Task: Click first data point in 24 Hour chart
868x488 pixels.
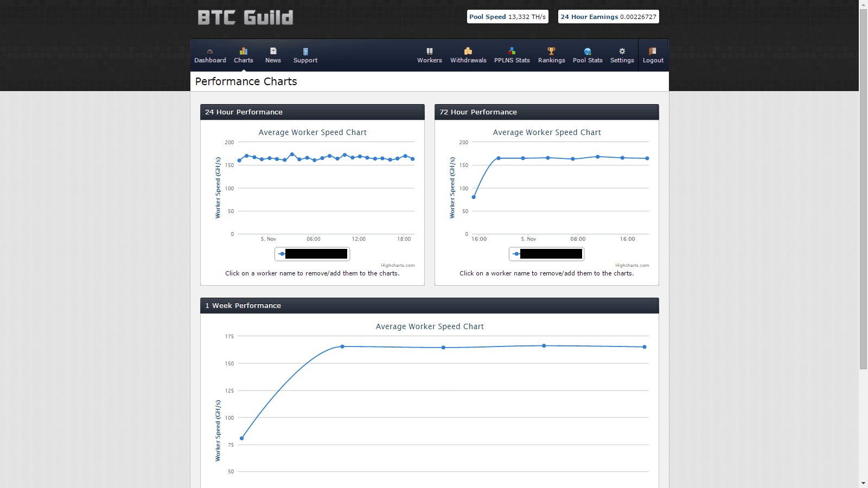Action: click(239, 160)
